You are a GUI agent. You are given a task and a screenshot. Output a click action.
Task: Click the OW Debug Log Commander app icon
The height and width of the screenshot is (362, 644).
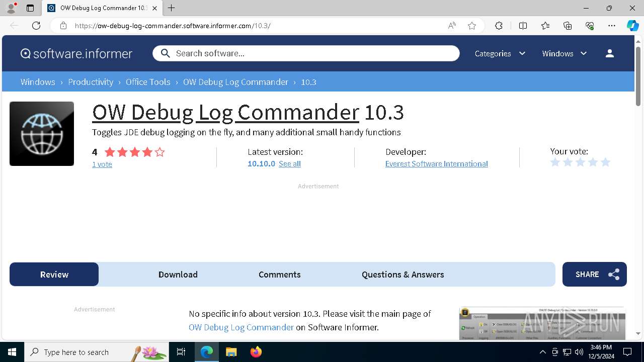(x=42, y=134)
